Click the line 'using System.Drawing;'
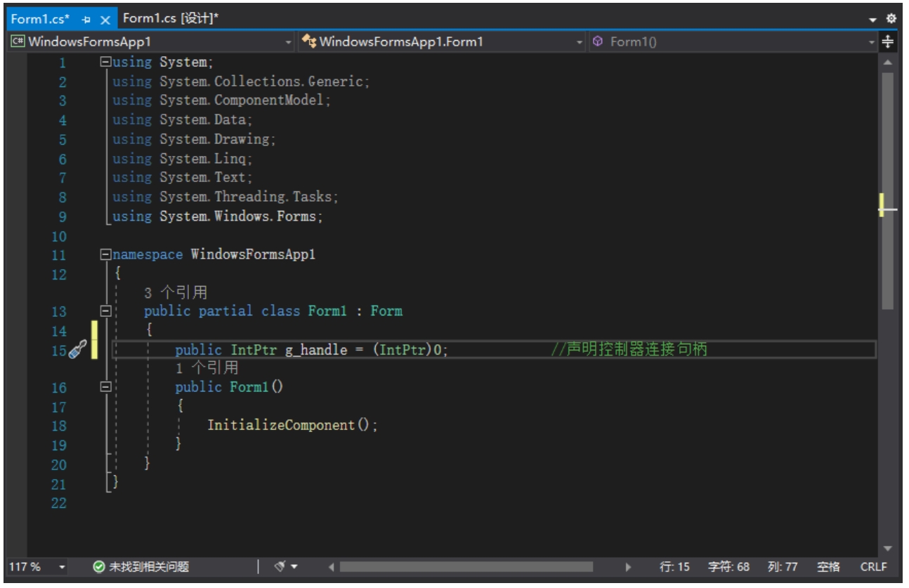This screenshot has height=588, width=909. tap(194, 139)
